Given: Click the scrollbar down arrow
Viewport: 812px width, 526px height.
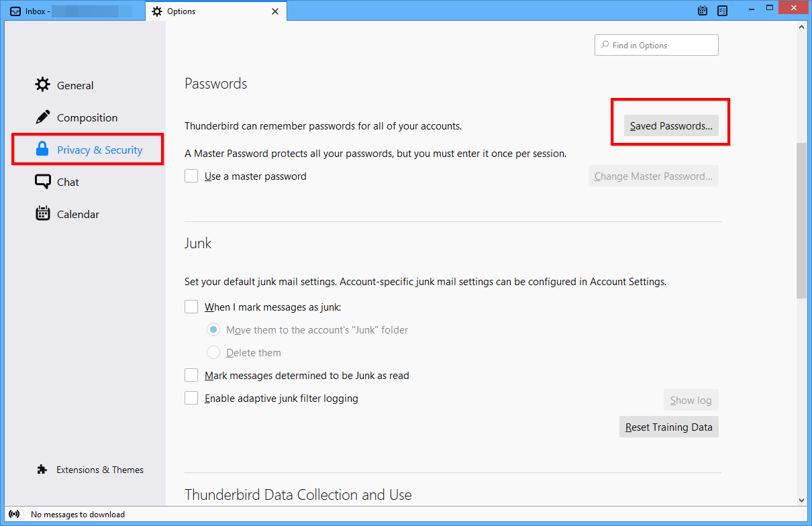Looking at the screenshot, I should click(x=801, y=500).
